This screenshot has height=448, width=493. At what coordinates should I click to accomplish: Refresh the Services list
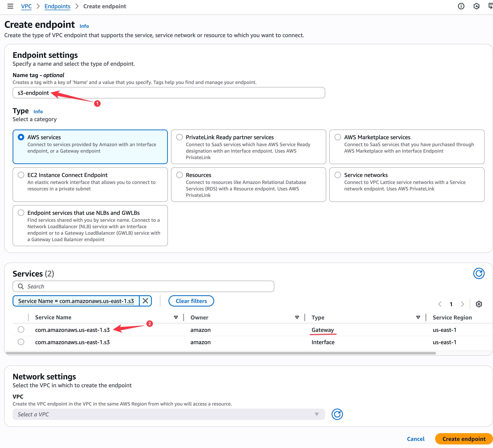click(479, 273)
